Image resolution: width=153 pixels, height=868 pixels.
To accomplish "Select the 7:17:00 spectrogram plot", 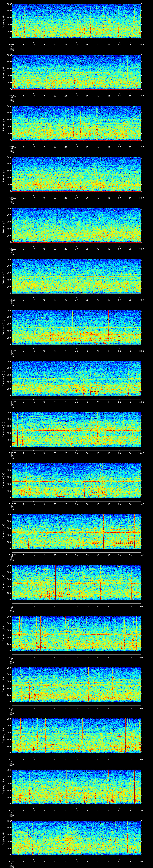I will (x=77, y=838).
